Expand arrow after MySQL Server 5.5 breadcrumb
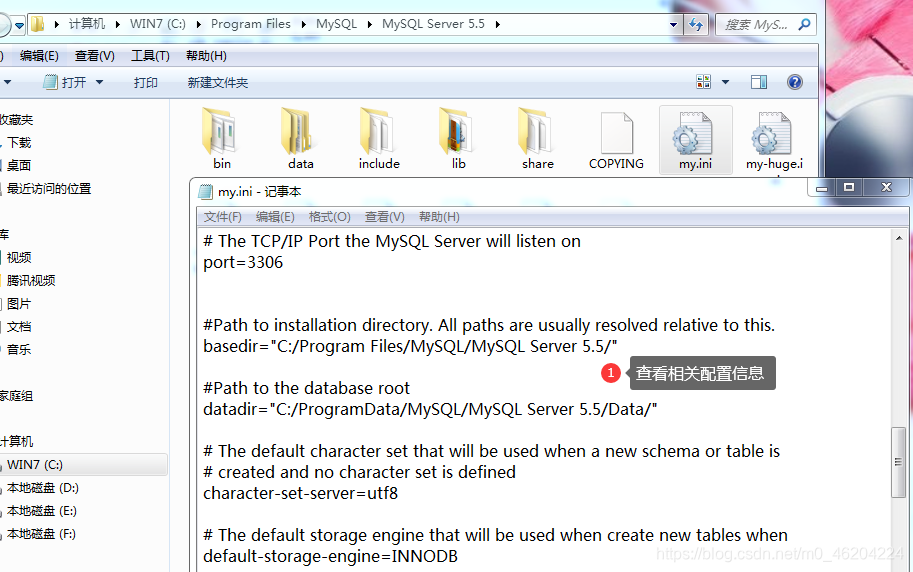This screenshot has height=572, width=913. (x=498, y=24)
